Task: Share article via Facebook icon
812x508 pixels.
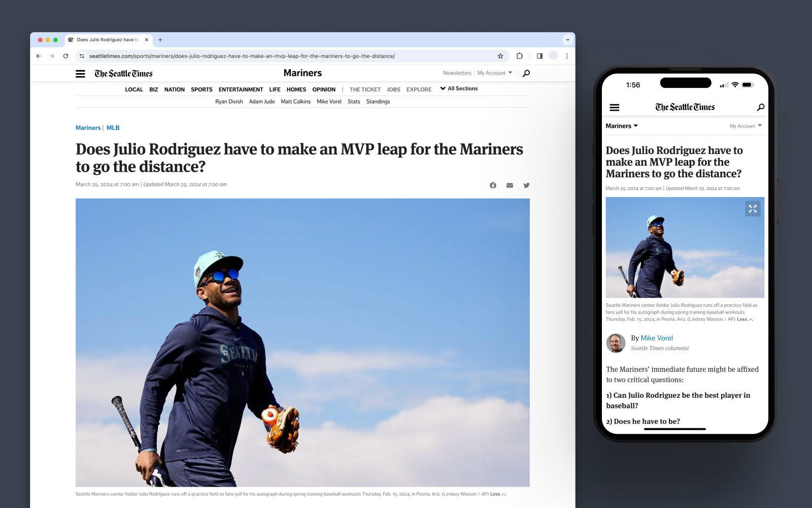Action: (x=493, y=185)
